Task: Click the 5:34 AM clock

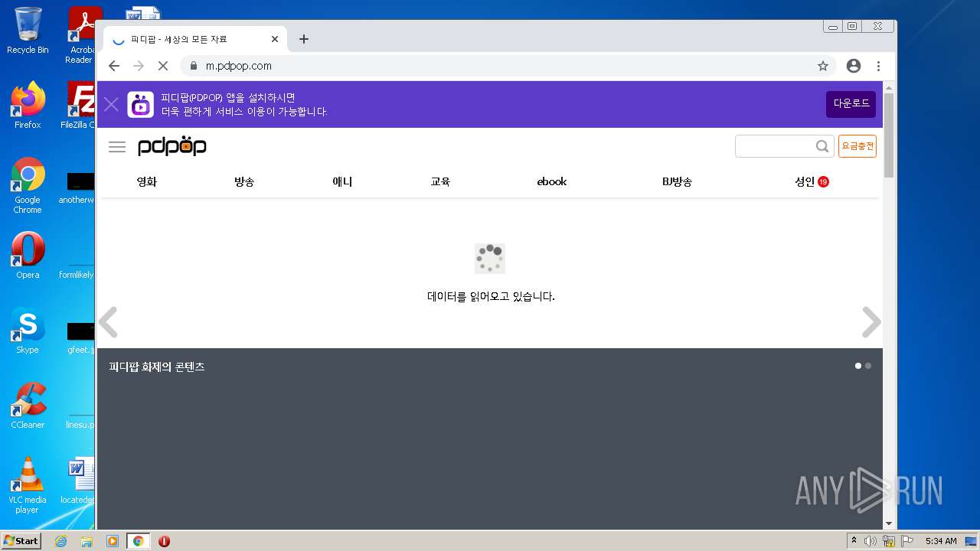Action: (x=941, y=541)
